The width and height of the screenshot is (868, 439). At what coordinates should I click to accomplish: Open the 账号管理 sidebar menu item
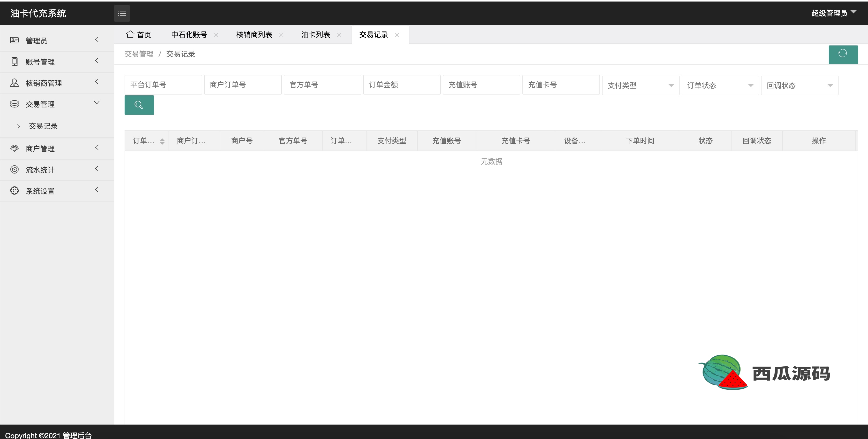pyautogui.click(x=57, y=62)
